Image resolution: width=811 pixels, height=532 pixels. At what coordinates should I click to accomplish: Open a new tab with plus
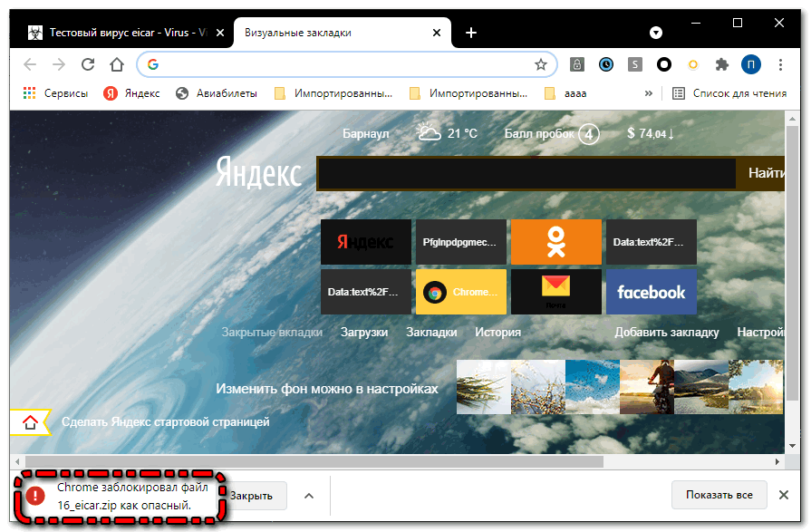(x=470, y=33)
